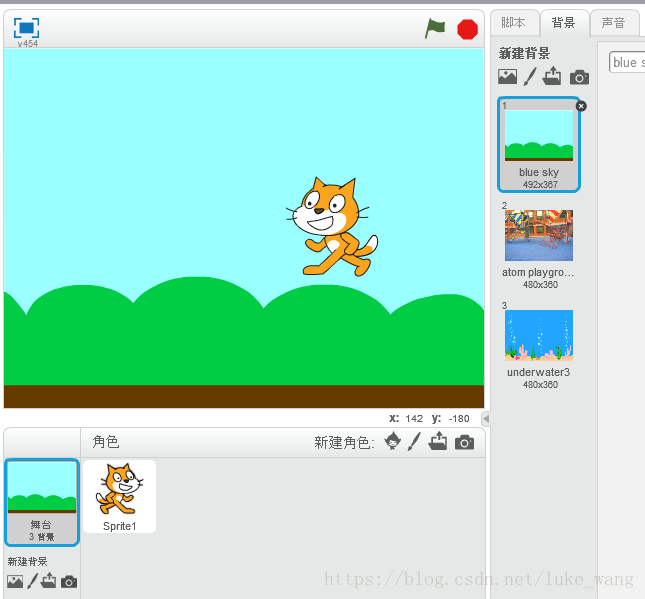The image size is (645, 599).
Task: Click the green flag to run the project
Action: click(435, 28)
